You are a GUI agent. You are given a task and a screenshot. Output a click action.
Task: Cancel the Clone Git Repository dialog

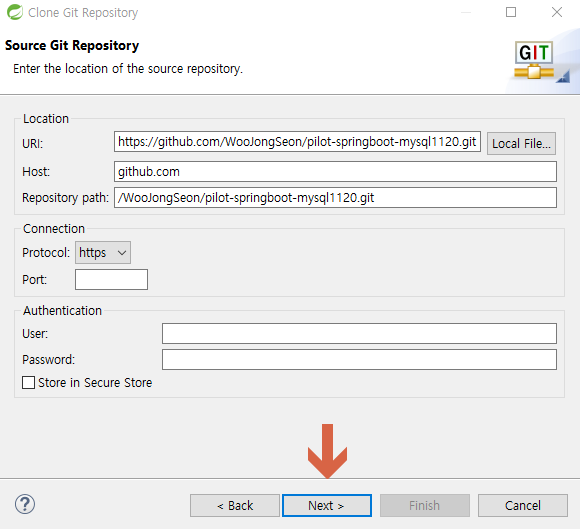click(x=523, y=505)
